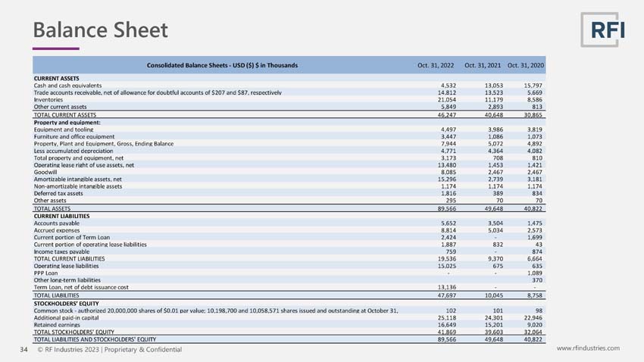Click the TOTAL CURRENT ASSETS row label
This screenshot has width=644, height=362.
pyautogui.click(x=65, y=115)
